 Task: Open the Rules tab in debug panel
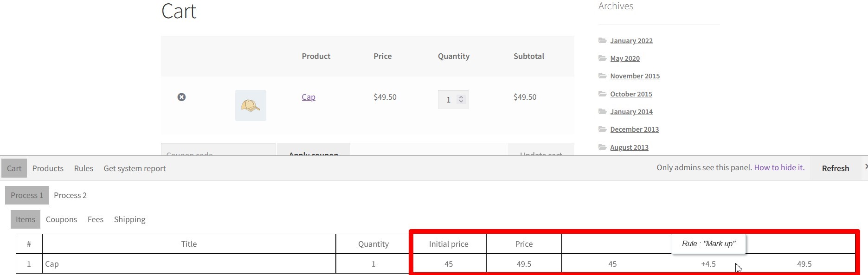[x=84, y=168]
